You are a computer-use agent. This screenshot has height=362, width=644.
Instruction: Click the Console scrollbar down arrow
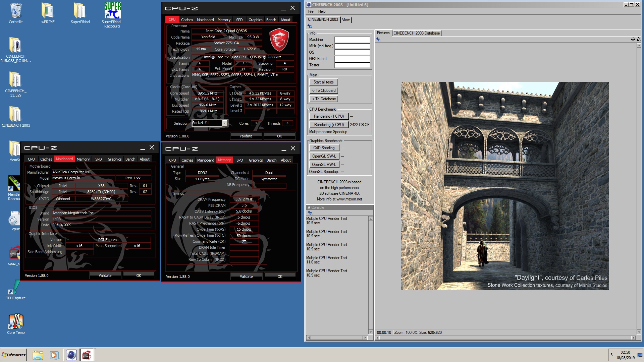pos(371,332)
